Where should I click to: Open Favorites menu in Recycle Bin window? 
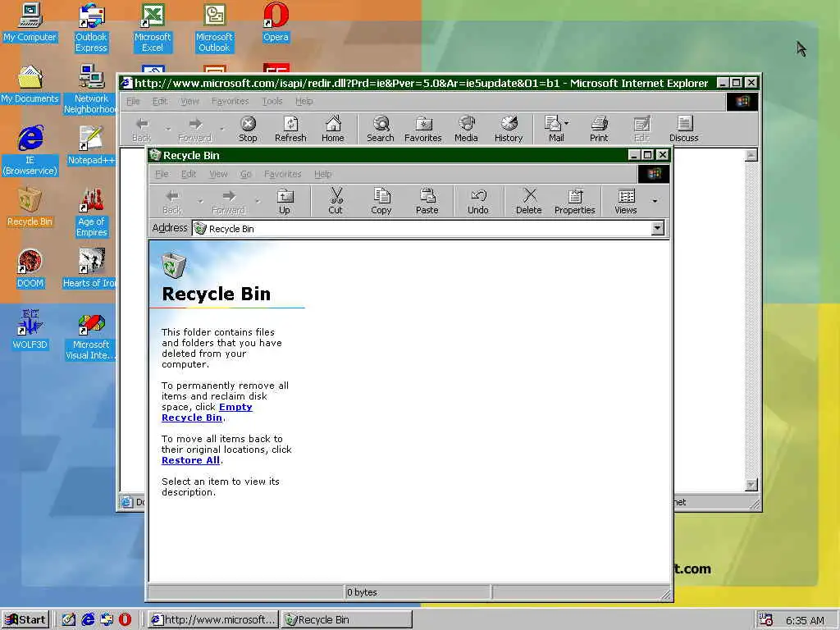[x=282, y=174]
